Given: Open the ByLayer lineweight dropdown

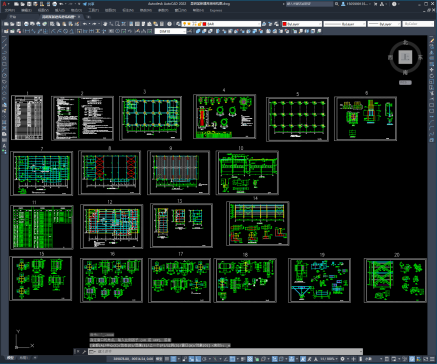Looking at the screenshot, I should pos(384,24).
